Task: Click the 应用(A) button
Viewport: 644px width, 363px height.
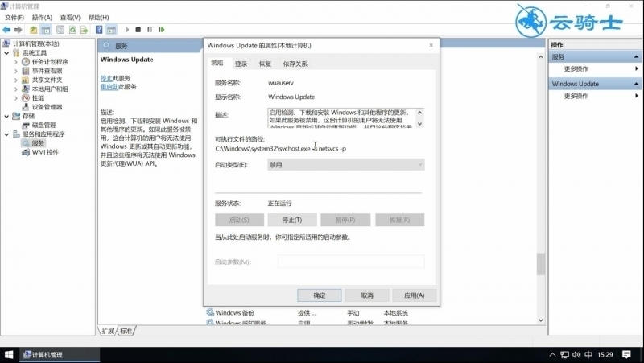Action: click(414, 295)
